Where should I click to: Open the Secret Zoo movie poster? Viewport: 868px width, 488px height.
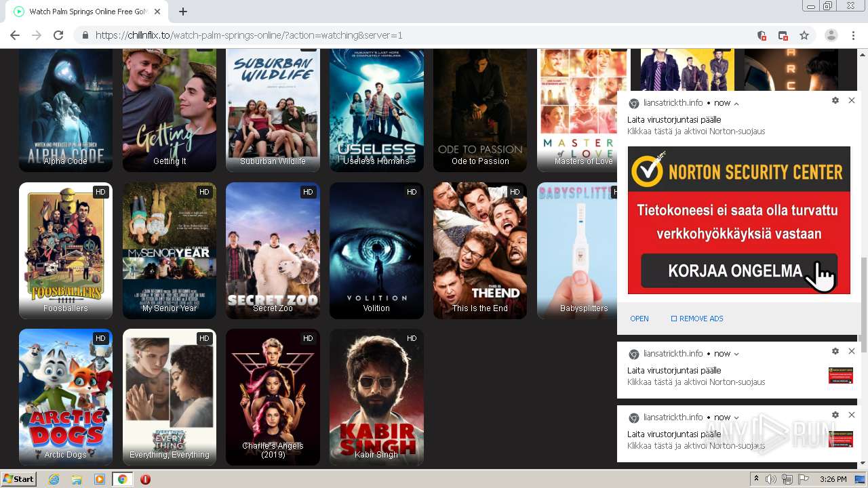point(273,251)
